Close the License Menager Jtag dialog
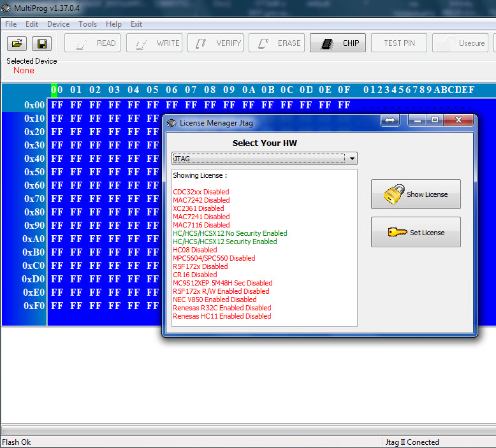The height and width of the screenshot is (448, 496). point(458,120)
